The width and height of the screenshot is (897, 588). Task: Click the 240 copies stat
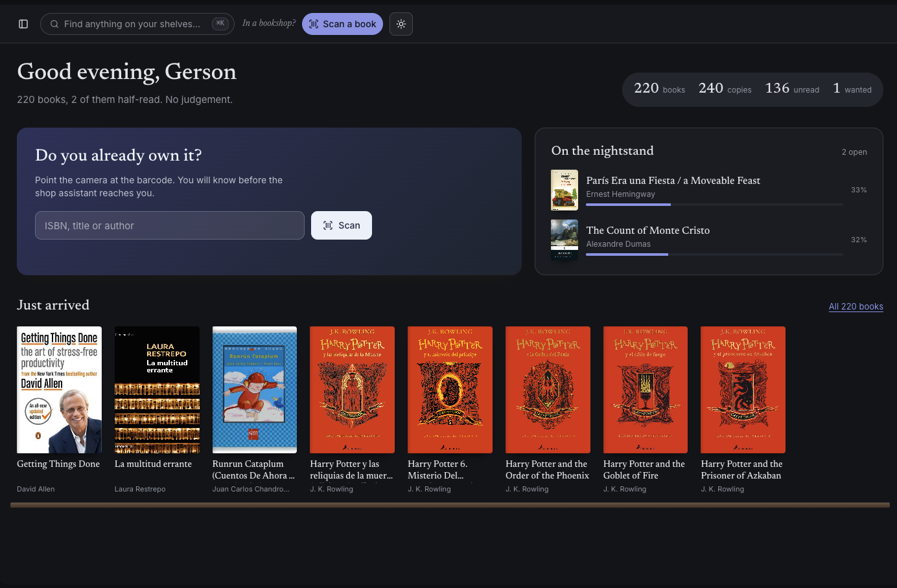[725, 89]
